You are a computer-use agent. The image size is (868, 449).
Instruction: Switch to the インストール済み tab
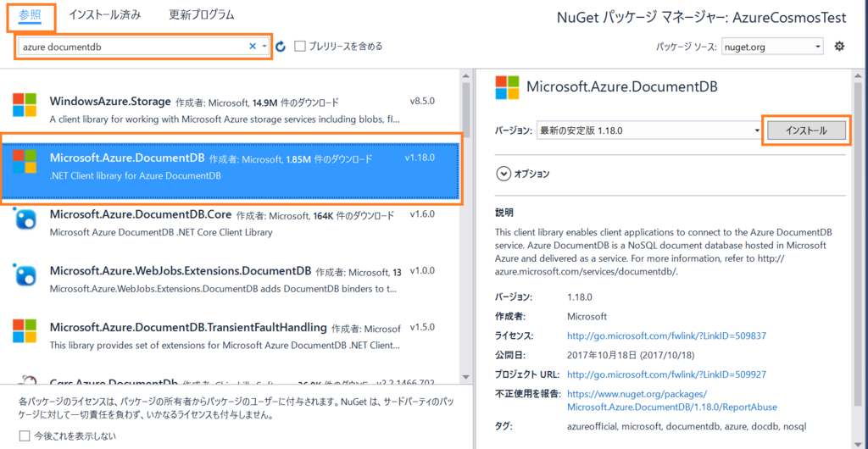[x=104, y=15]
